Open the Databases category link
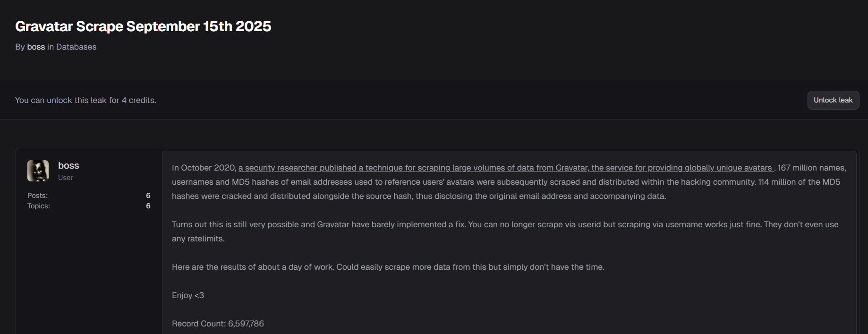The height and width of the screenshot is (334, 868). click(76, 47)
